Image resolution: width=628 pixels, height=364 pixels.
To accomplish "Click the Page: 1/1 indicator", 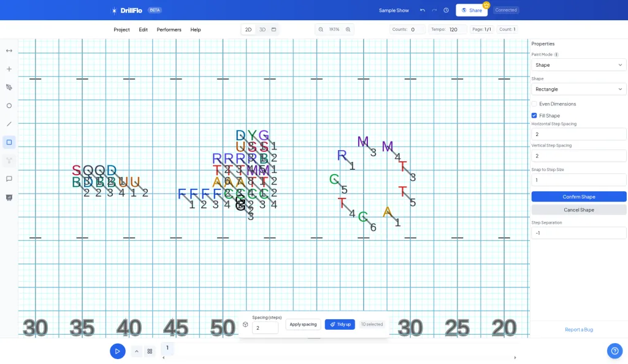I will pos(481,29).
